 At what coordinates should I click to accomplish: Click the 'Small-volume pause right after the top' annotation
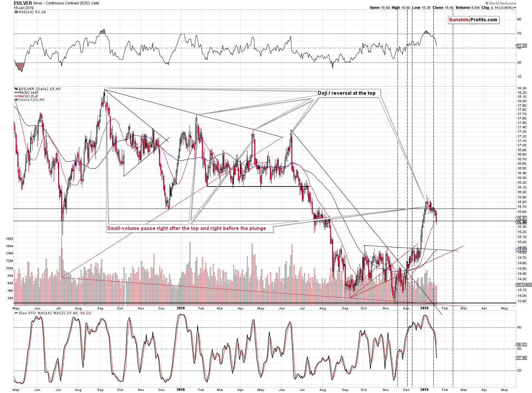tap(187, 228)
